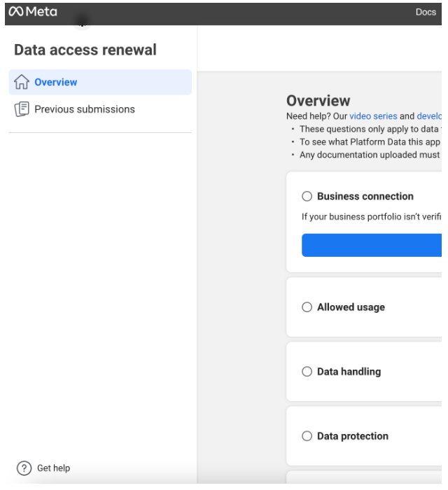The image size is (448, 490).
Task: Select the Business connection status circle
Action: [307, 196]
